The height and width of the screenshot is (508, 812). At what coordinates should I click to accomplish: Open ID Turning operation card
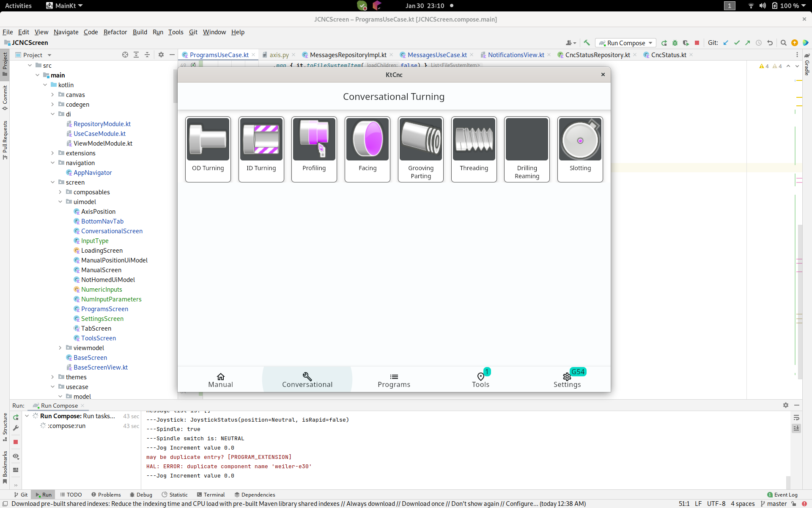(x=261, y=149)
